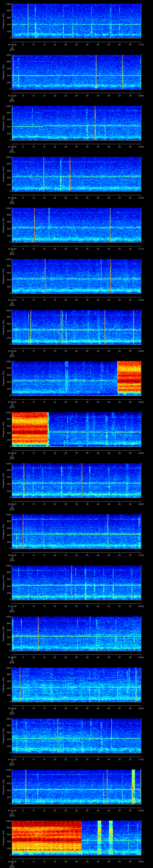The image size is (153, 868).
Task: Click the 16:16:00 start time label
Action: (x=12, y=44)
